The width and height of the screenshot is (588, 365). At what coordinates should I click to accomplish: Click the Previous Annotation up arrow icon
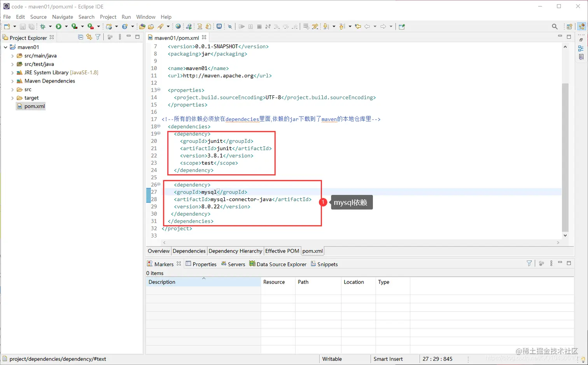tap(342, 26)
